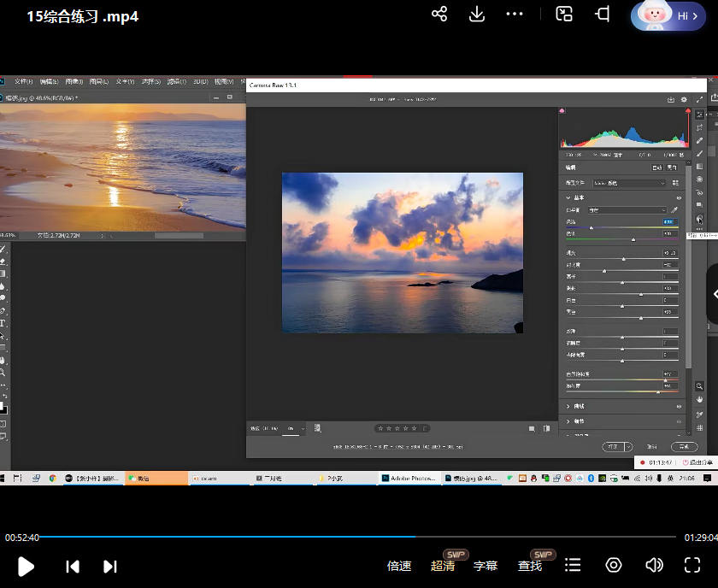Skip to the next video

pos(109,566)
